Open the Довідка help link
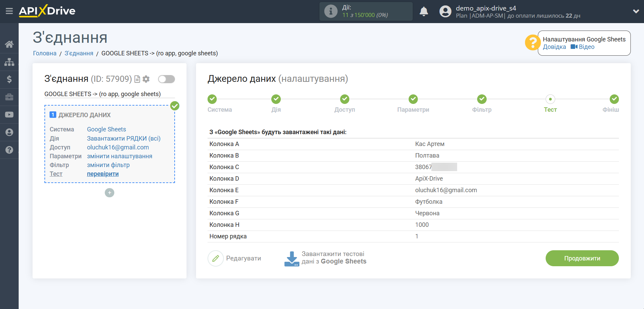This screenshot has height=309, width=644. (x=554, y=47)
